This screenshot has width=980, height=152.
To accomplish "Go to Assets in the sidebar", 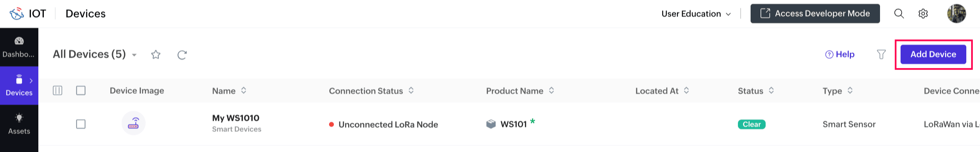I will [19, 124].
